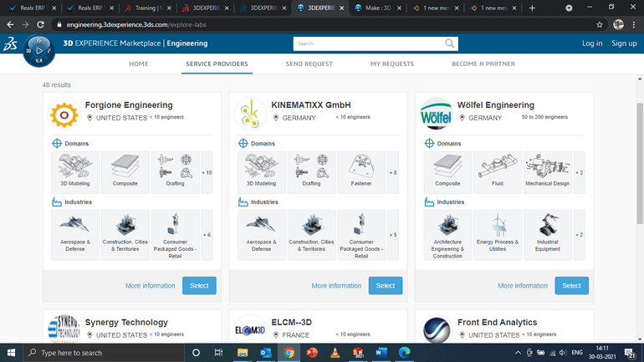644x362 pixels.
Task: Open MY REQUESTS tab
Action: 392,64
